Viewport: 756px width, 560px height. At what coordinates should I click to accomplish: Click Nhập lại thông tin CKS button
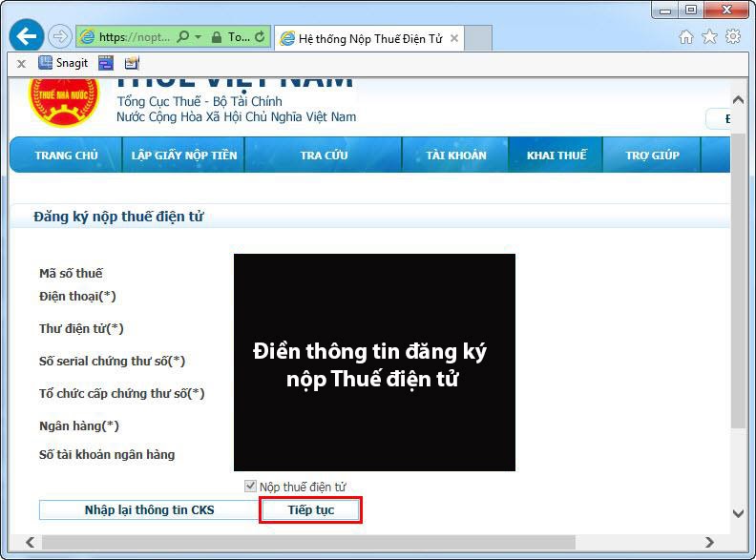click(150, 509)
